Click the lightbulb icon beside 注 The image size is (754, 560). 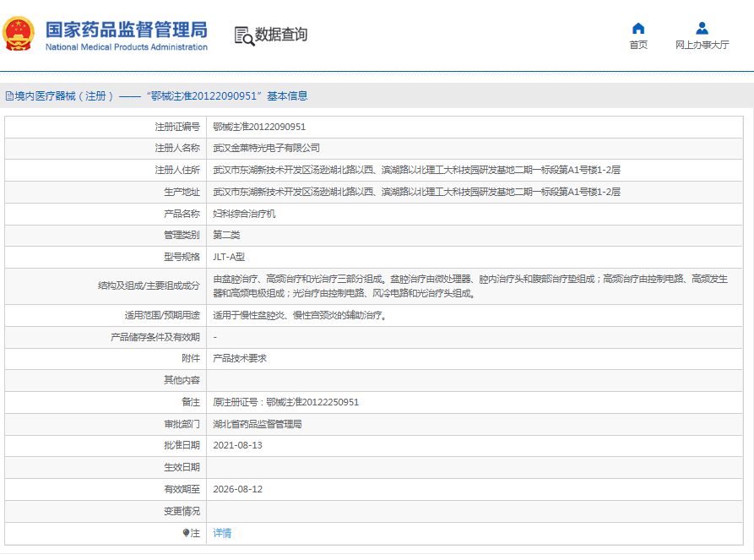pos(187,533)
